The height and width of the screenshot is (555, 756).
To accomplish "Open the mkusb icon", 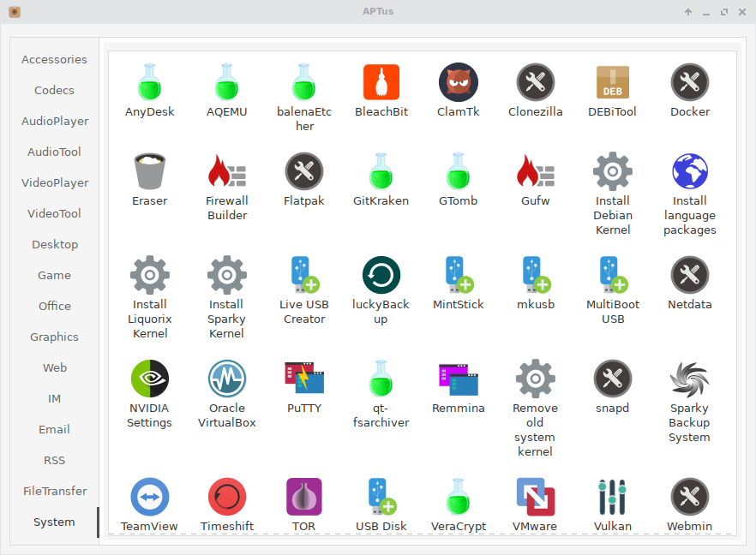I will (x=537, y=275).
